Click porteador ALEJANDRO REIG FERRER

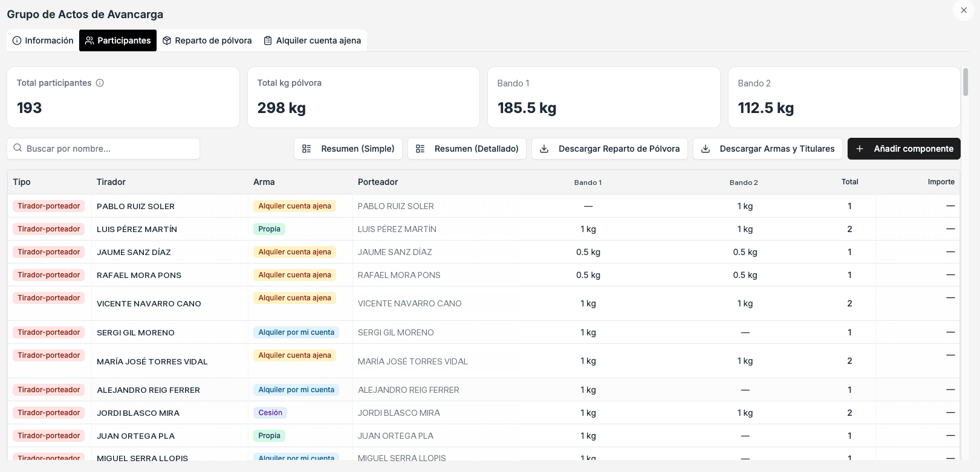coord(409,390)
